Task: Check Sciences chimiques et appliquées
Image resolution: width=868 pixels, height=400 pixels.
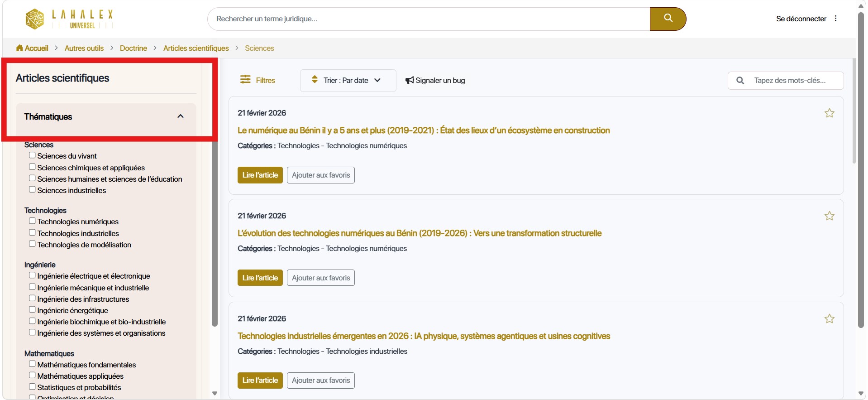Action: pos(32,167)
